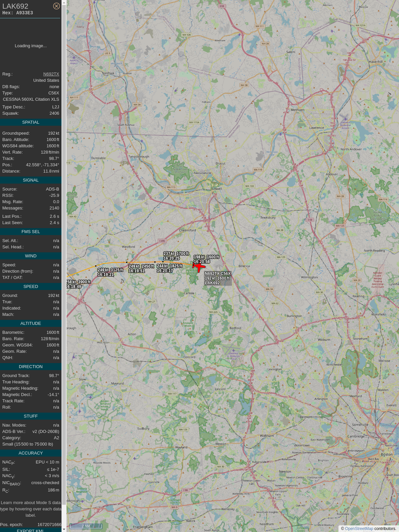
Task: Click the SIGNAL section header
Action: click(31, 180)
